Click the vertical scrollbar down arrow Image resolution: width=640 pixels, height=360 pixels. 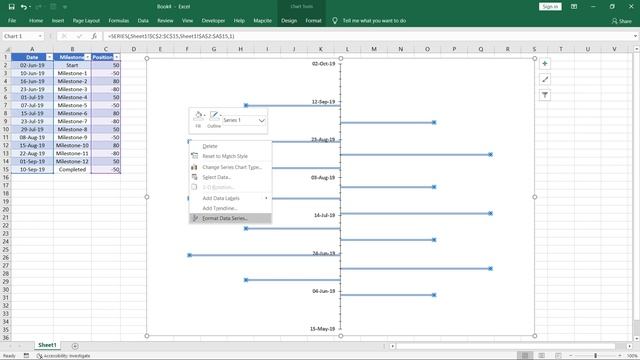(x=636, y=338)
